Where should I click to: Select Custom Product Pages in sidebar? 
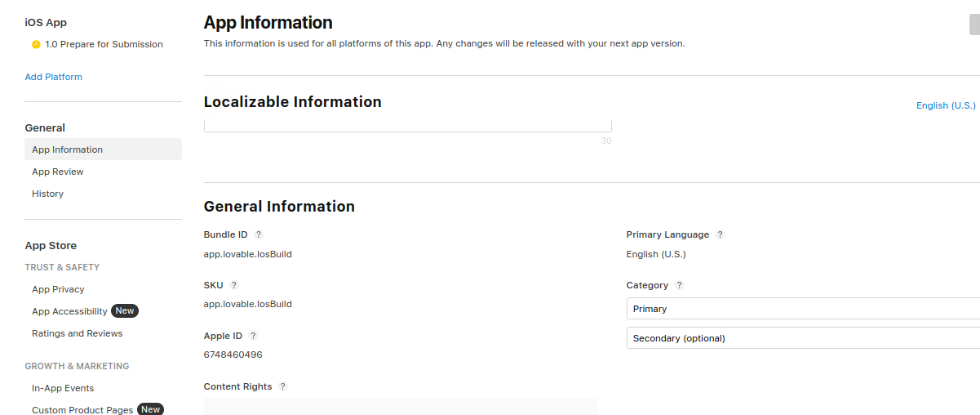[82, 410]
